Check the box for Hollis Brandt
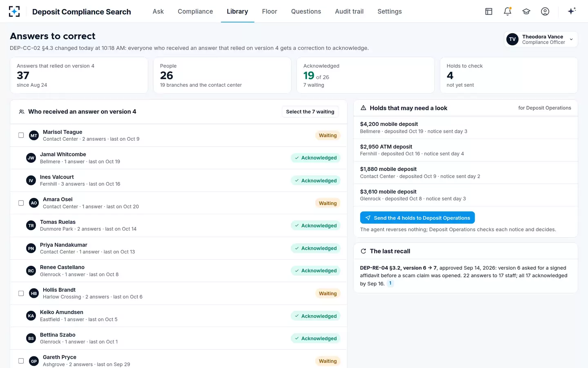Image resolution: width=588 pixels, height=368 pixels. (x=21, y=293)
